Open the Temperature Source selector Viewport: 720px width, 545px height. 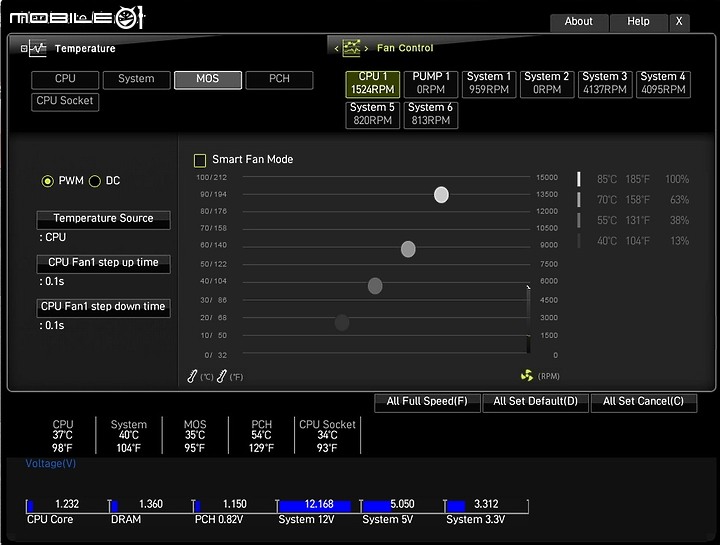[x=103, y=219]
